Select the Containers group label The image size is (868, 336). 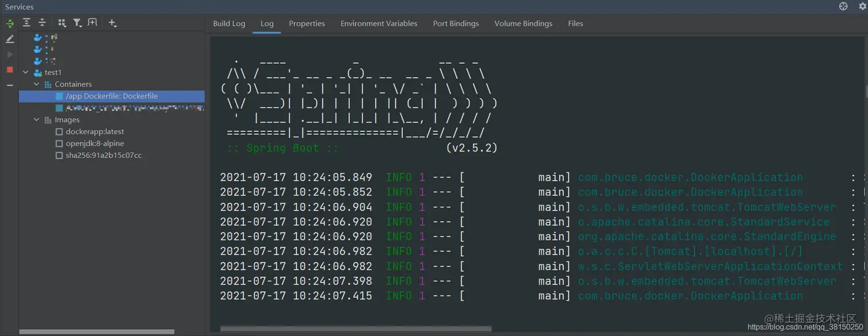[73, 84]
